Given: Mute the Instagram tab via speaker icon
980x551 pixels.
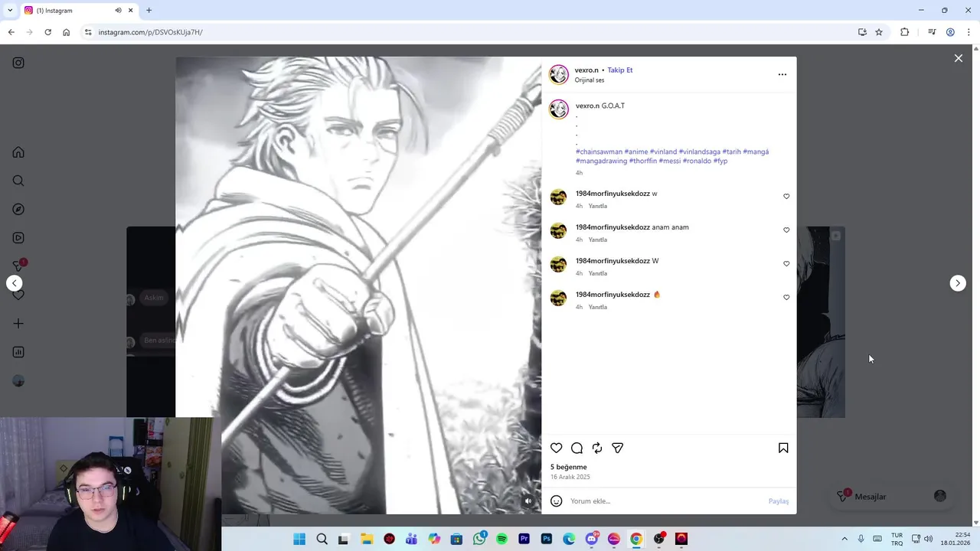Looking at the screenshot, I should click(118, 10).
